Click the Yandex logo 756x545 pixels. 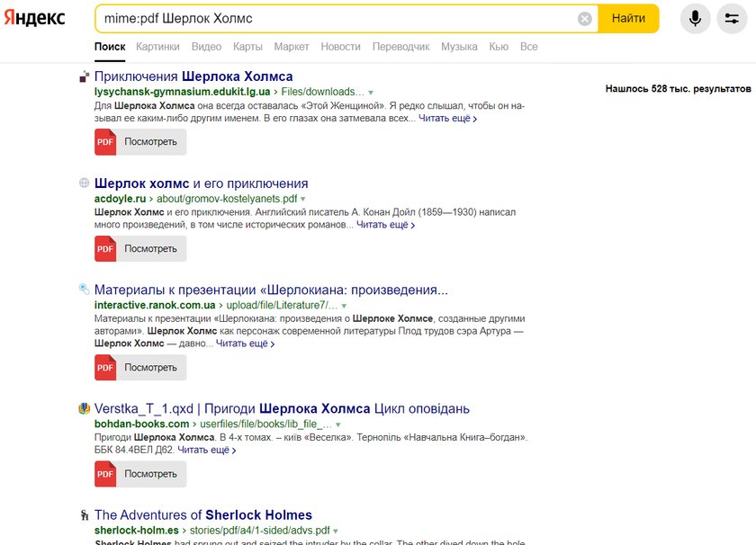[x=34, y=18]
